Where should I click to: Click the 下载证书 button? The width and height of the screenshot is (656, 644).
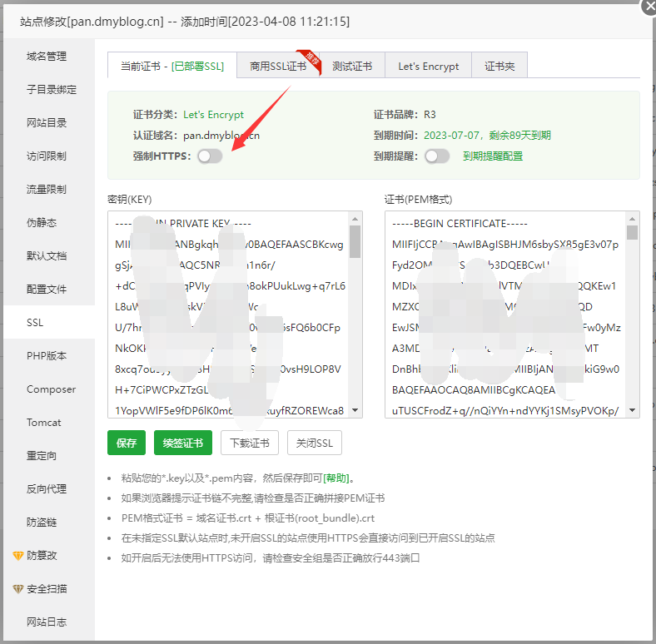[250, 443]
